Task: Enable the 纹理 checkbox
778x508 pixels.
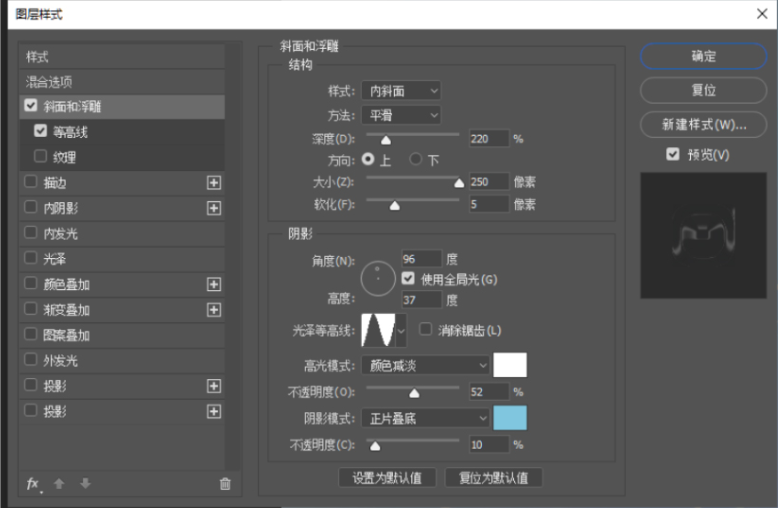Action: click(x=40, y=156)
